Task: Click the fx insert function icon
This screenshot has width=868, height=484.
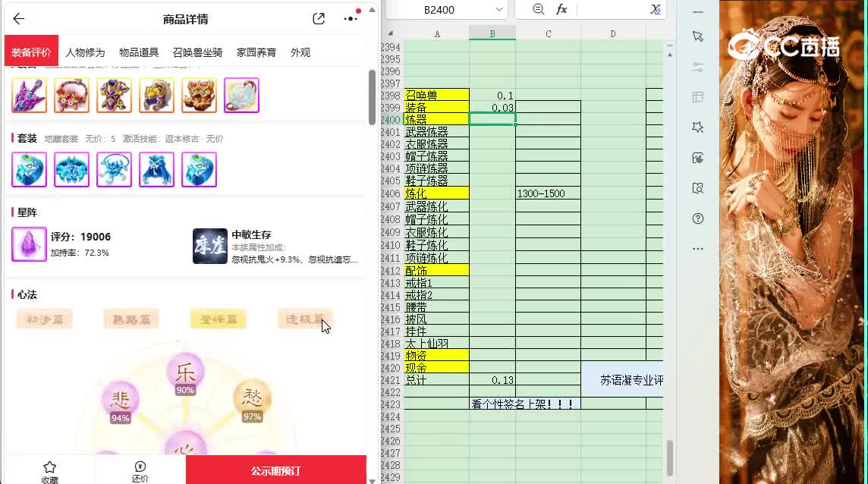Action: [x=561, y=9]
